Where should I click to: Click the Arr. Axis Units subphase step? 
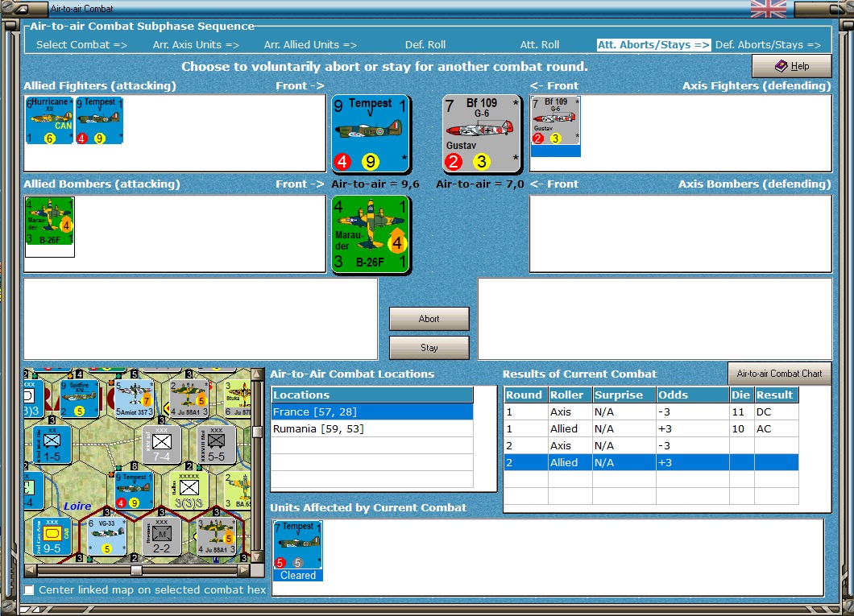pos(196,44)
